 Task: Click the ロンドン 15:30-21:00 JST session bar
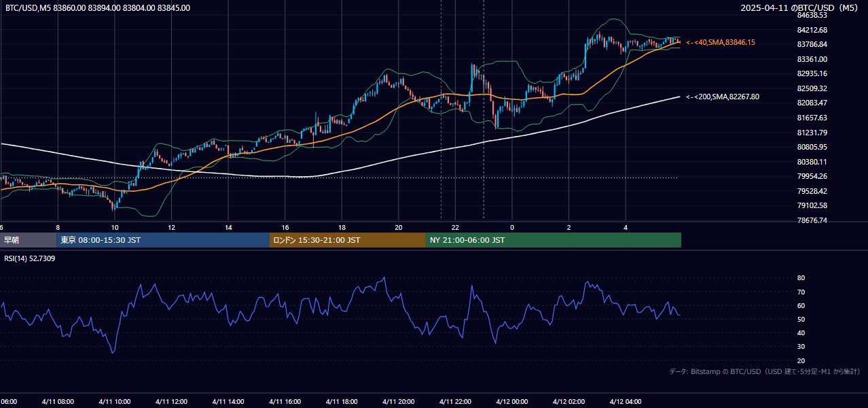[348, 240]
